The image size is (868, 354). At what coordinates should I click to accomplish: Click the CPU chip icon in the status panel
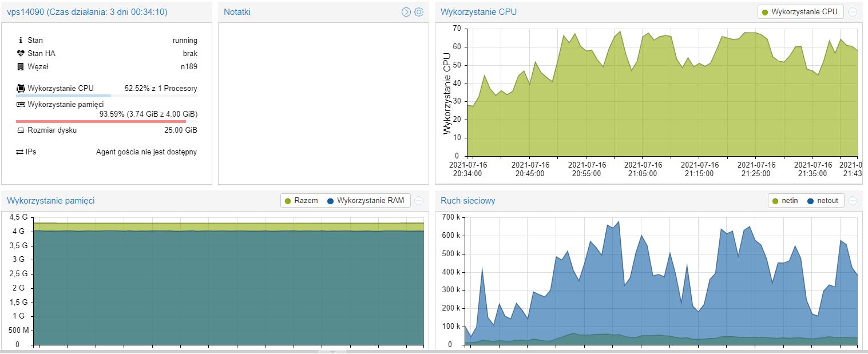click(21, 88)
